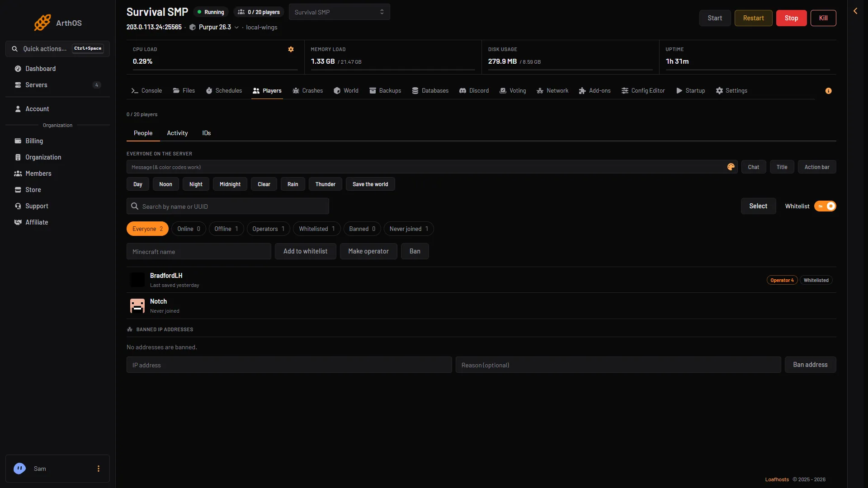Open the Survival SMP server selector dropdown
This screenshot has width=868, height=488.
(339, 12)
